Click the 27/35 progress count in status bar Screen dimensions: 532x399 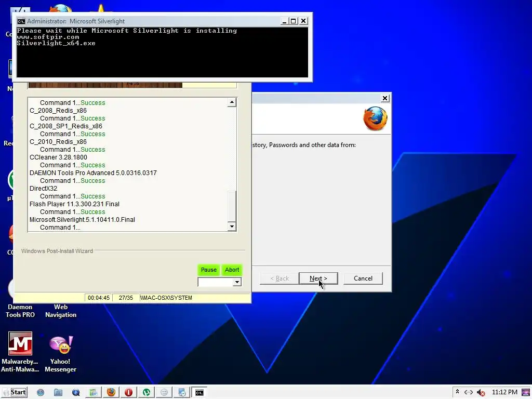pyautogui.click(x=126, y=298)
